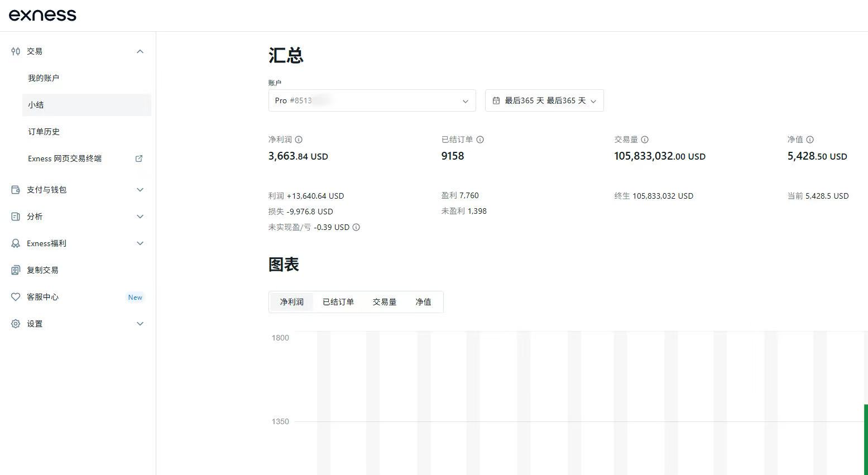The height and width of the screenshot is (475, 868).
Task: Expand the Exness福利 section chevron
Action: coord(140,243)
